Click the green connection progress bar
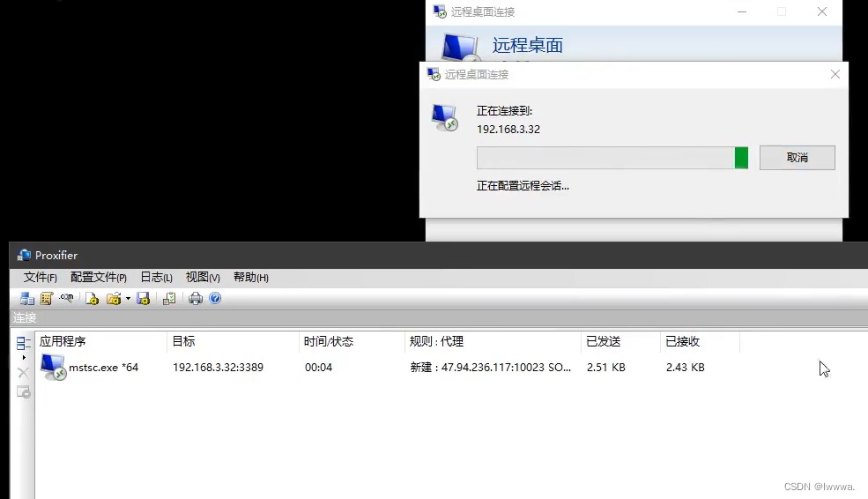Screen dimensions: 868x499 [612, 158]
